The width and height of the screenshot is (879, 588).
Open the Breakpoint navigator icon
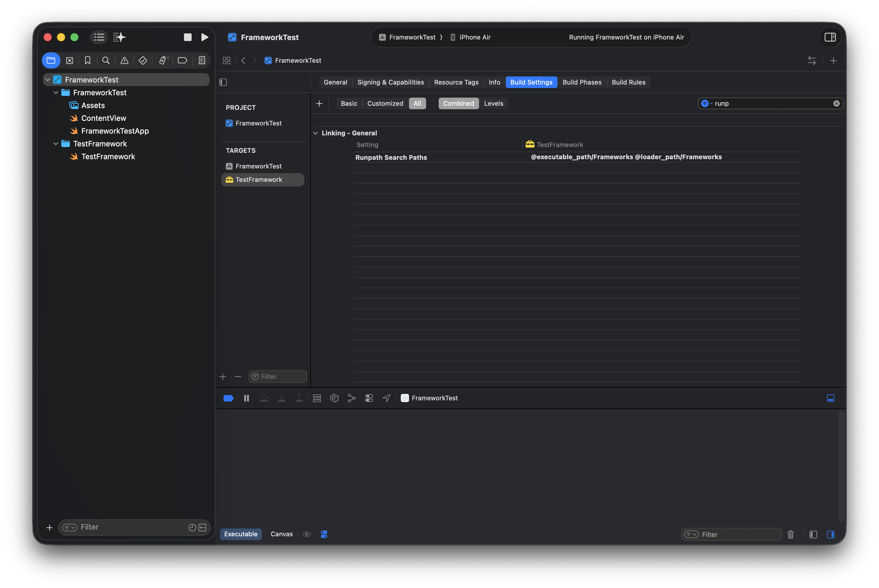(182, 60)
